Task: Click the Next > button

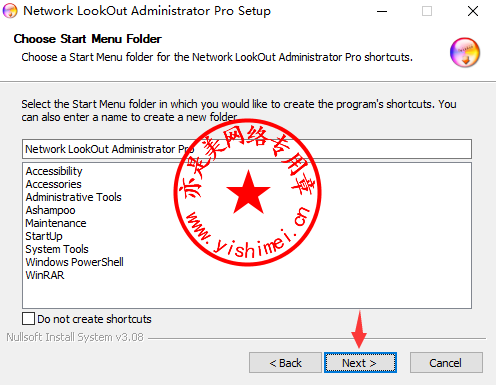Action: [360, 362]
